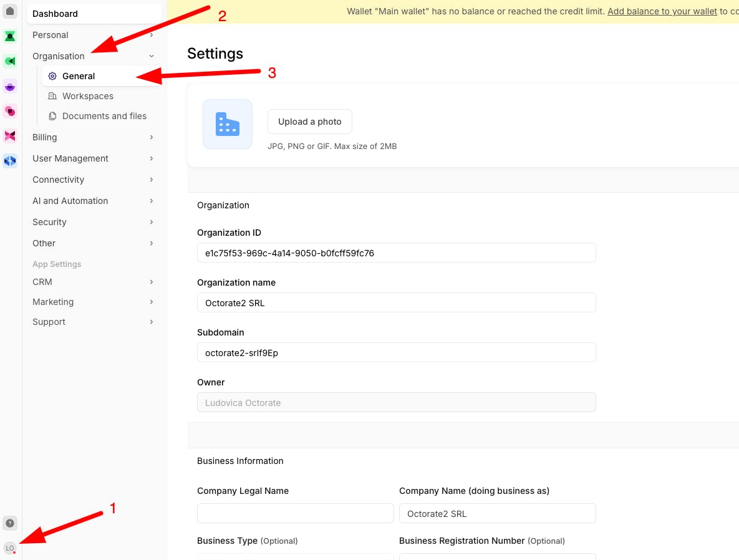Expand the Personal settings section
Viewport: 739px width, 560px height.
[x=93, y=35]
